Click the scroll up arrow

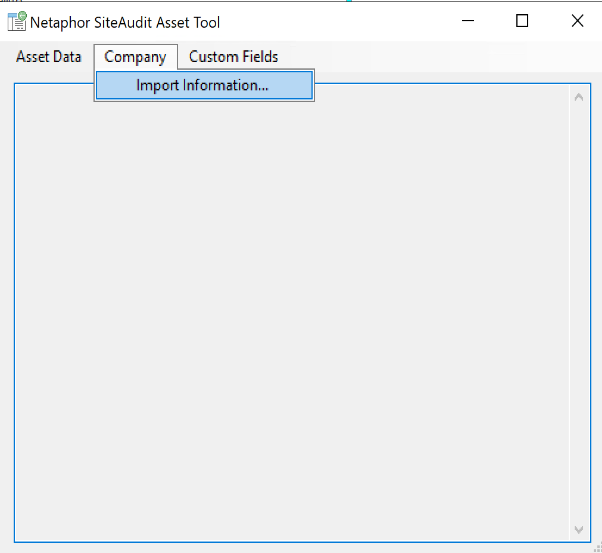[579, 98]
